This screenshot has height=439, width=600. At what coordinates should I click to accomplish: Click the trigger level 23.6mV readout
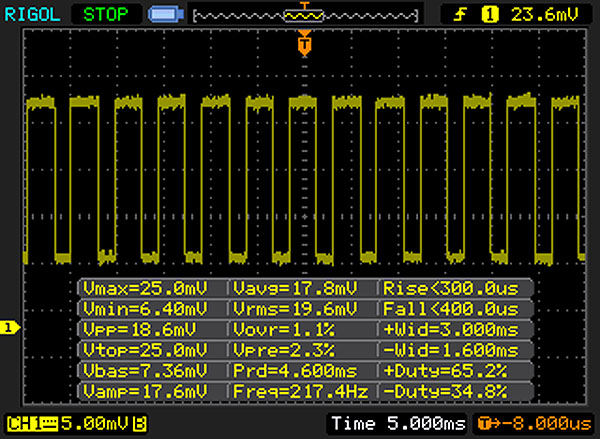545,15
